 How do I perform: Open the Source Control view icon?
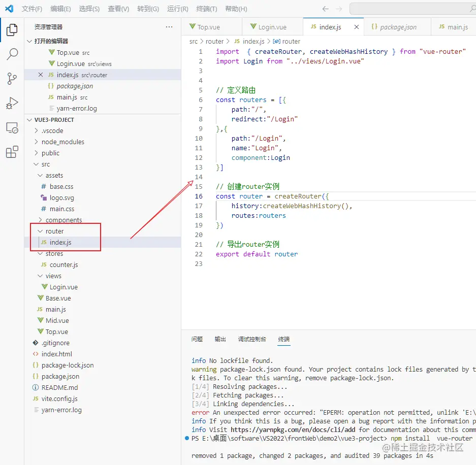click(12, 79)
